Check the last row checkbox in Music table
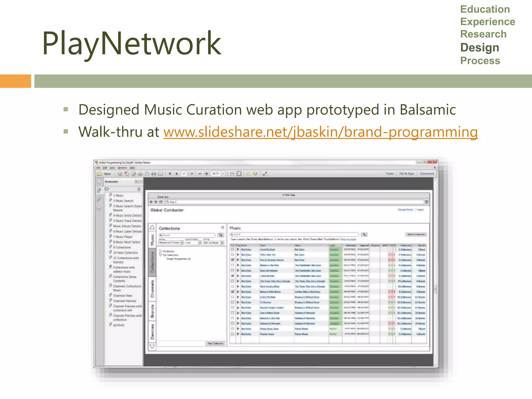The image size is (532, 399). [x=232, y=334]
